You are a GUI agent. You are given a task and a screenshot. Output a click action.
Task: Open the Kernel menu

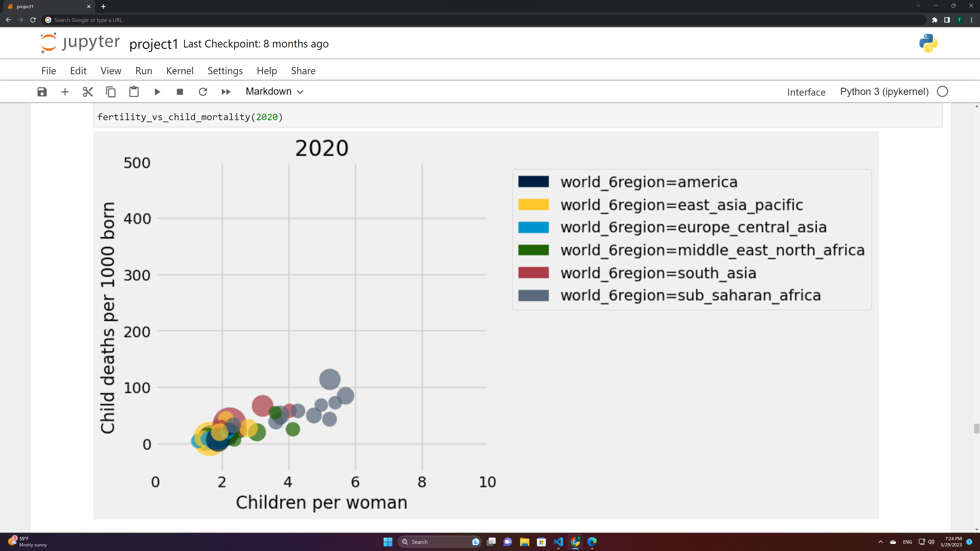tap(180, 71)
